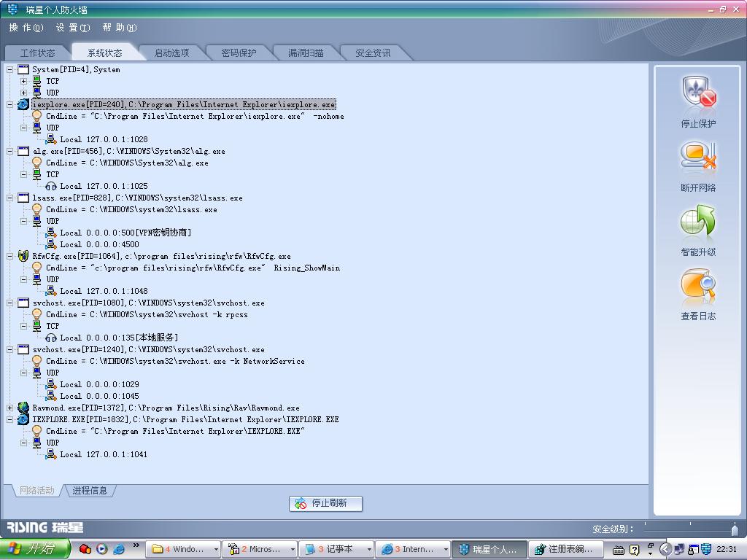747x560 pixels.
Task: Click the window icon beside svchost.exe PID=1240
Action: point(23,349)
